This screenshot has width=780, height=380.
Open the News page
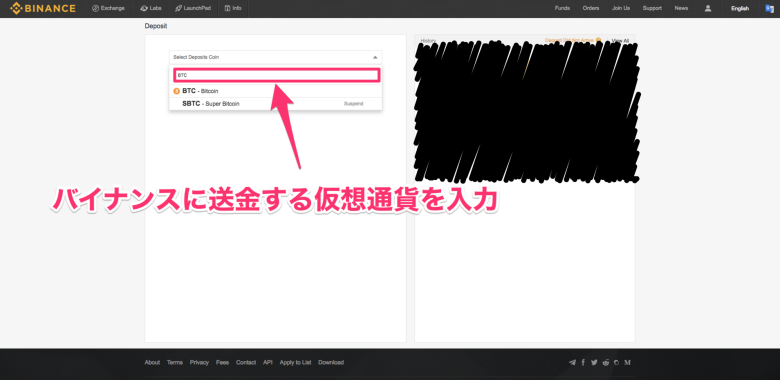(x=681, y=8)
